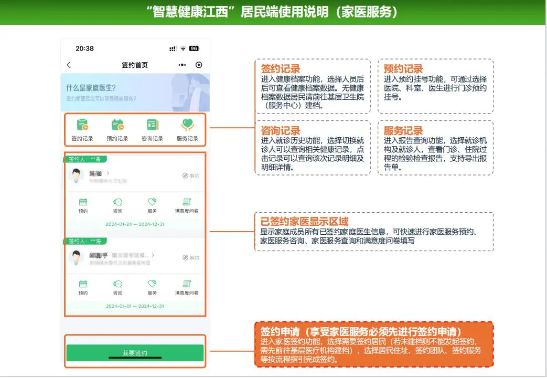The height and width of the screenshot is (378, 547).
Task: Click the orange 服务记录 heading on slide
Action: pos(403,130)
